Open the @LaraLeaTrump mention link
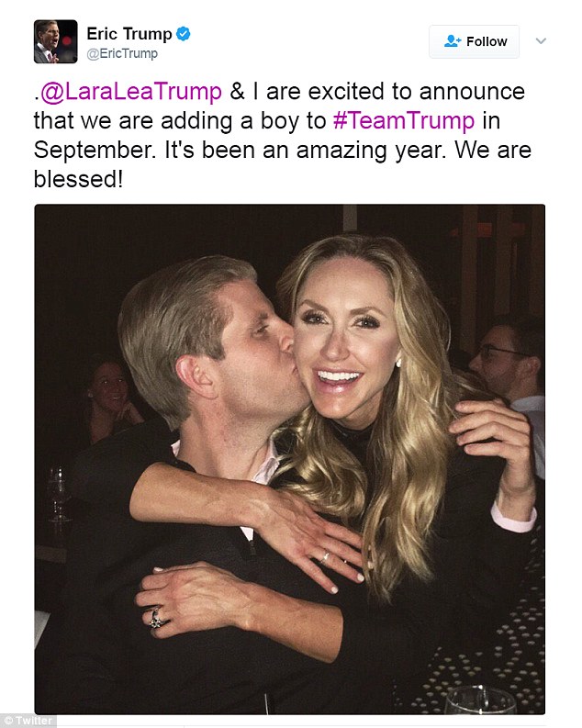Image resolution: width=582 pixels, height=728 pixels. pyautogui.click(x=131, y=92)
